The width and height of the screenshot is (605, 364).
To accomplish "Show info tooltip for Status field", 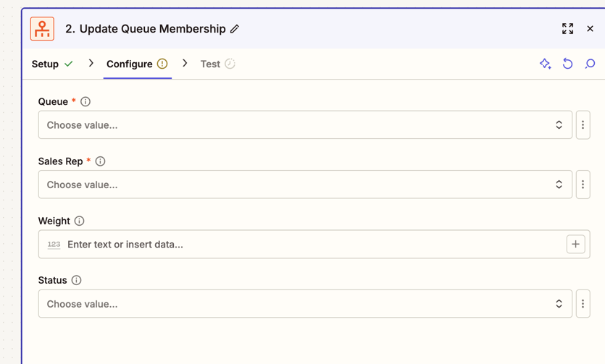I will pos(76,280).
